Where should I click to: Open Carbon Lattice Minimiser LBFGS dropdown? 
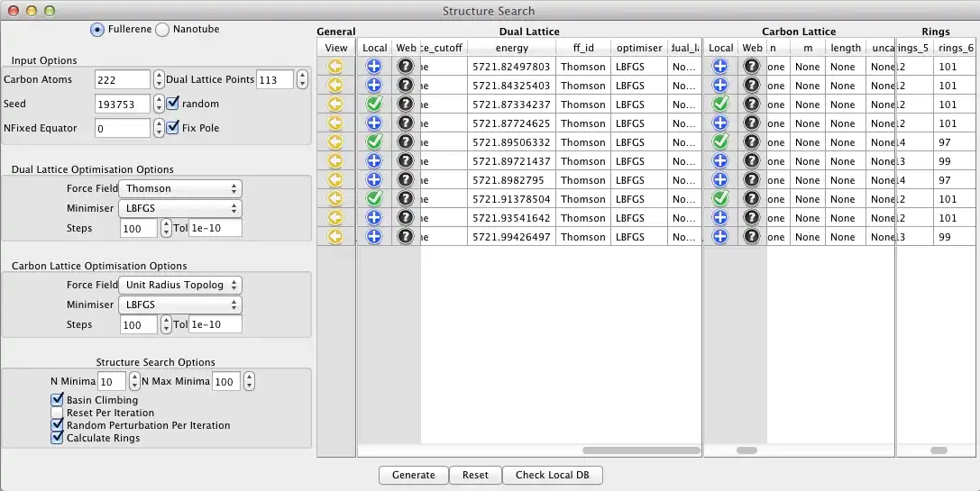(180, 305)
